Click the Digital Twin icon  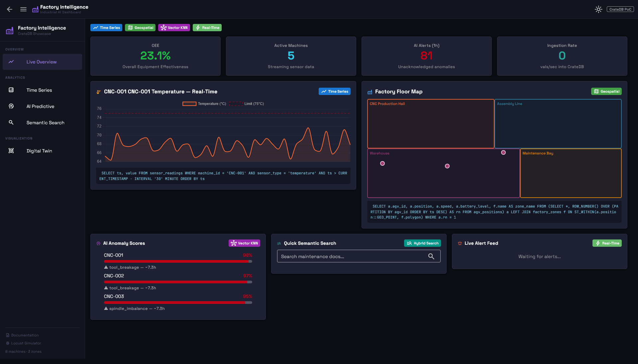[11, 151]
